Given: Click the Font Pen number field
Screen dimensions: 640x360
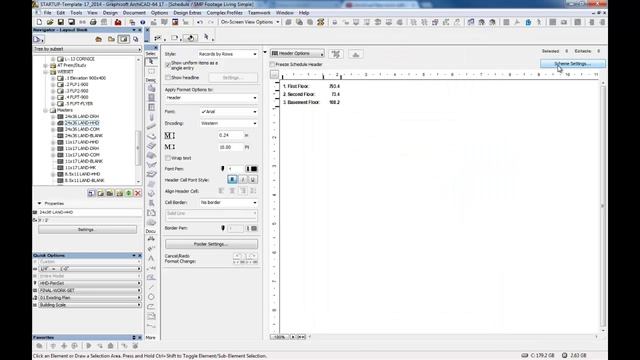Looking at the screenshot, I should point(236,169).
